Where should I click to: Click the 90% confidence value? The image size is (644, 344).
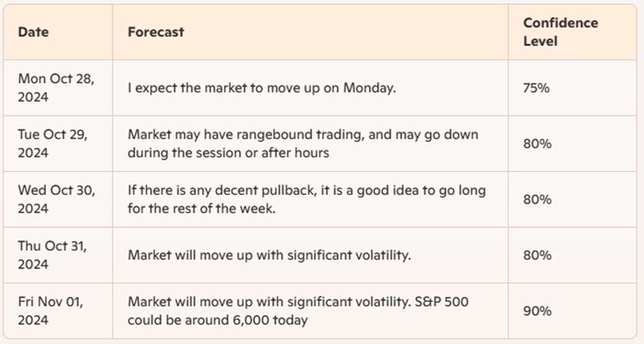(537, 311)
